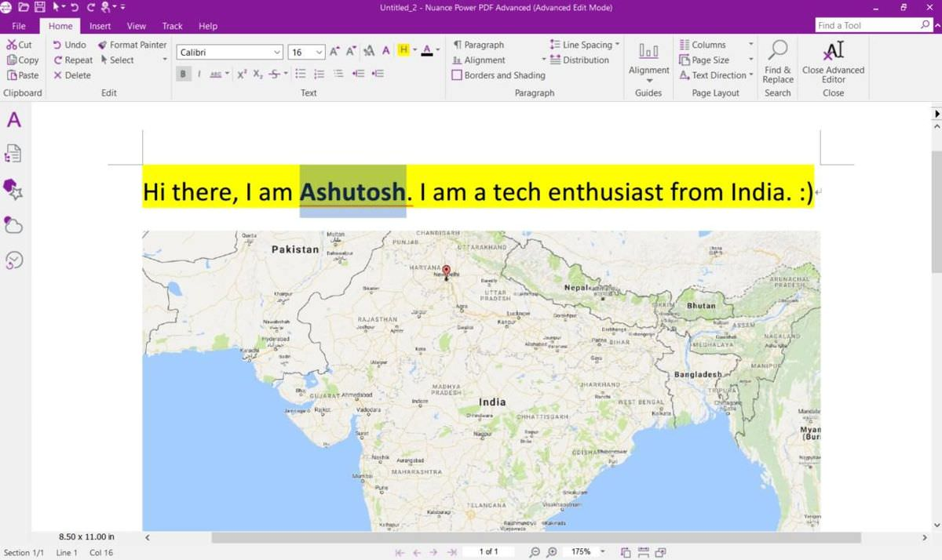Open the Alignment guides tool
Viewport: 942px width, 560px height.
point(649,60)
